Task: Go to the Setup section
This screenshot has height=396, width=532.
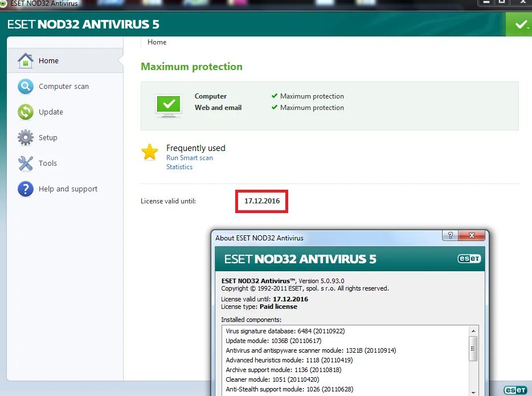Action: point(48,137)
